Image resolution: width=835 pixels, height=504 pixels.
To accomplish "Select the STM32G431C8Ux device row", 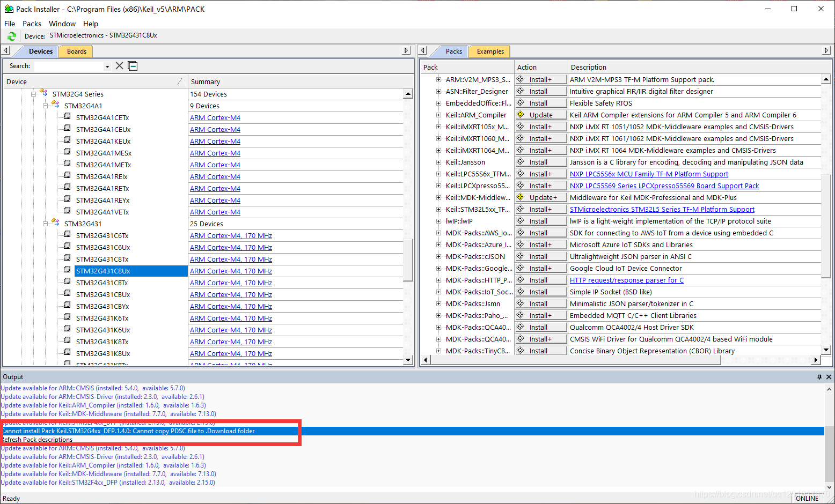I will [x=130, y=271].
